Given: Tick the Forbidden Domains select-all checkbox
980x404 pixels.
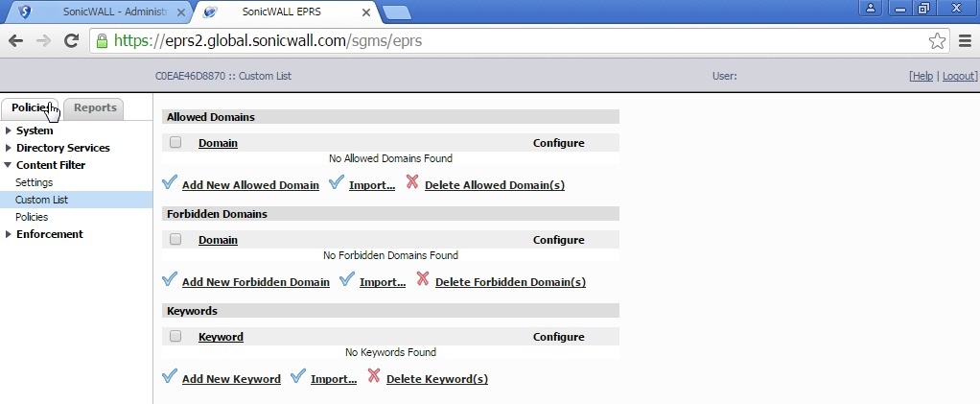Looking at the screenshot, I should click(x=175, y=239).
